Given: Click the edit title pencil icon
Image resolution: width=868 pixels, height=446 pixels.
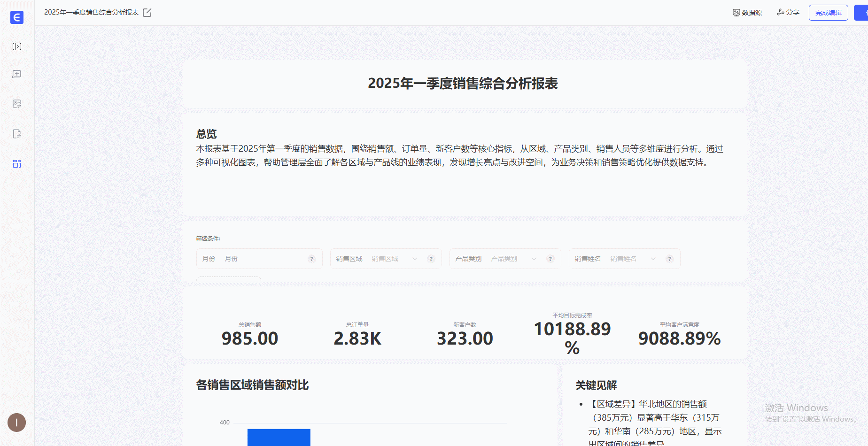Looking at the screenshot, I should click(x=147, y=13).
